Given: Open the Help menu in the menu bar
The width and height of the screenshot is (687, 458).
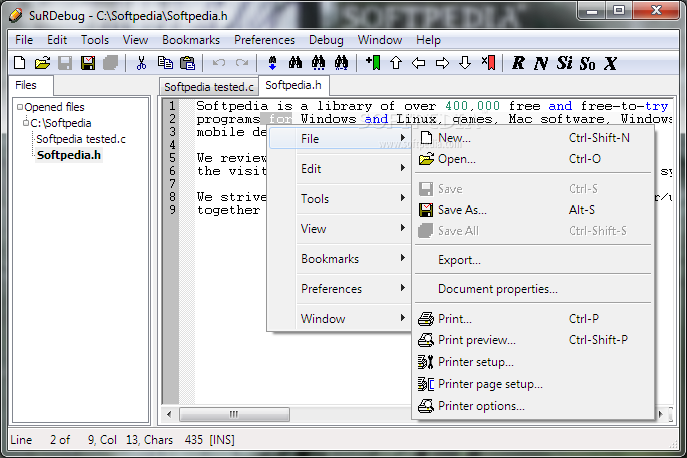Looking at the screenshot, I should point(428,40).
